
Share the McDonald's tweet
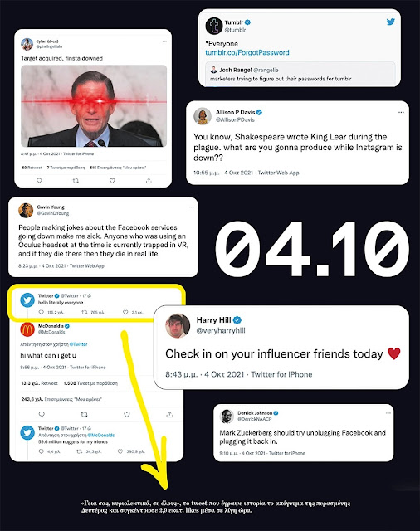(x=169, y=414)
